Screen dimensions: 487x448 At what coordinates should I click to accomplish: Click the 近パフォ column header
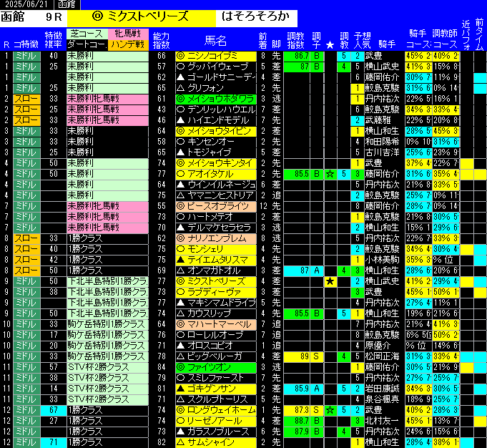pos(466,35)
